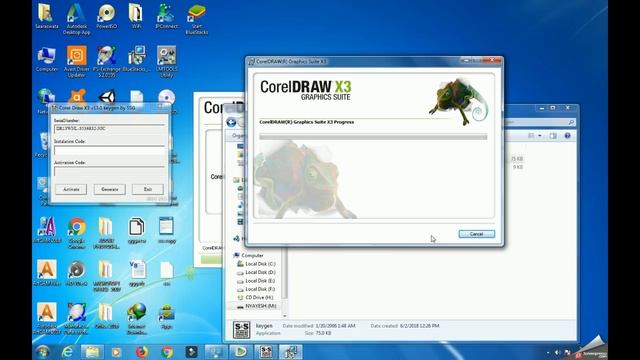Viewport: 640px width, 360px height.
Task: Open the PowerISO desktop shortcut
Action: [x=107, y=16]
